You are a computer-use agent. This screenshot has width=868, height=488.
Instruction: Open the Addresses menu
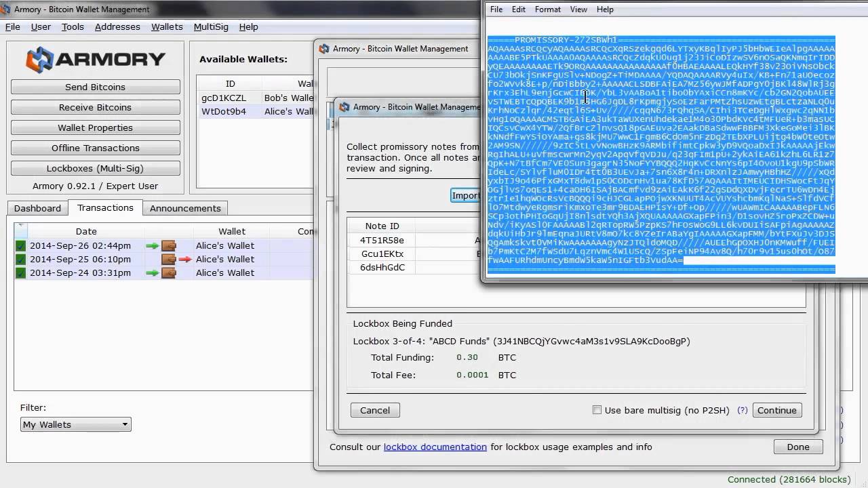[117, 27]
